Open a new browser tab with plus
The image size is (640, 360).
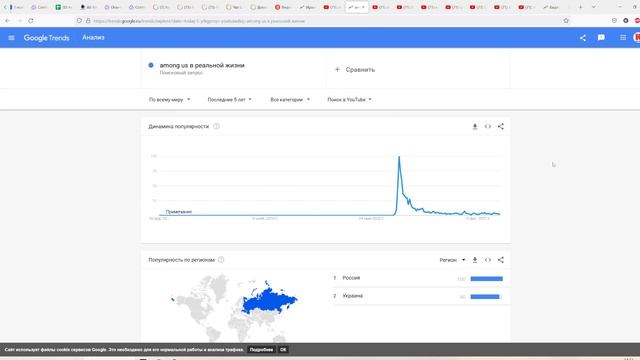click(580, 7)
